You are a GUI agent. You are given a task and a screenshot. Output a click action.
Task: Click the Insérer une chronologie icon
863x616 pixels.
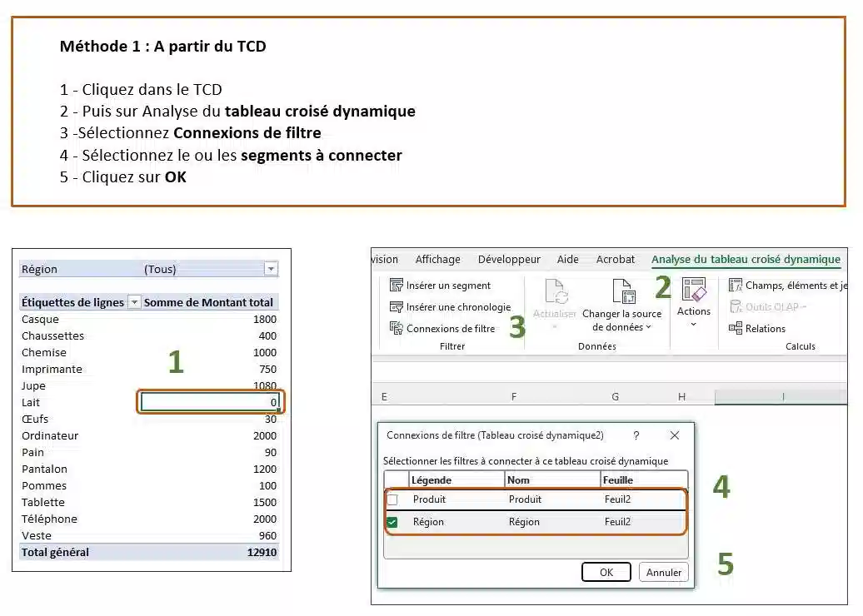(x=397, y=307)
